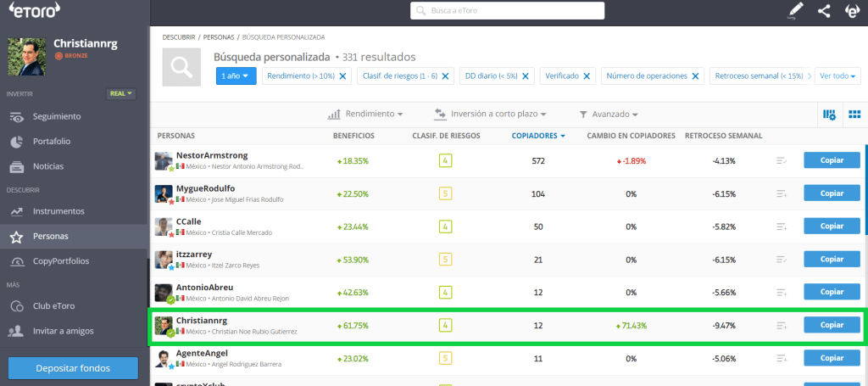Remove the DD diario (< 5%) filter
This screenshot has width=868, height=386.
pos(526,76)
